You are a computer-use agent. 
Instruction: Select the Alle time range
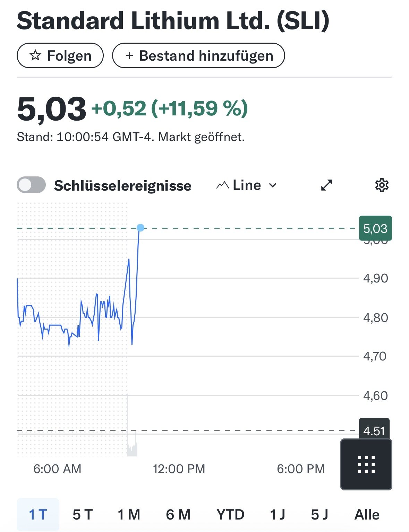[x=367, y=515]
